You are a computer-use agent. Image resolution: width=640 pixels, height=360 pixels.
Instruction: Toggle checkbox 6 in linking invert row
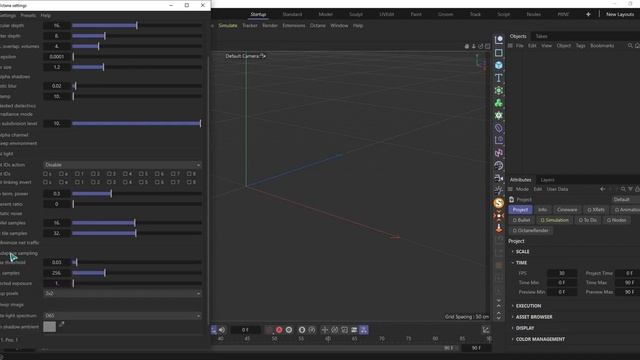click(x=157, y=182)
